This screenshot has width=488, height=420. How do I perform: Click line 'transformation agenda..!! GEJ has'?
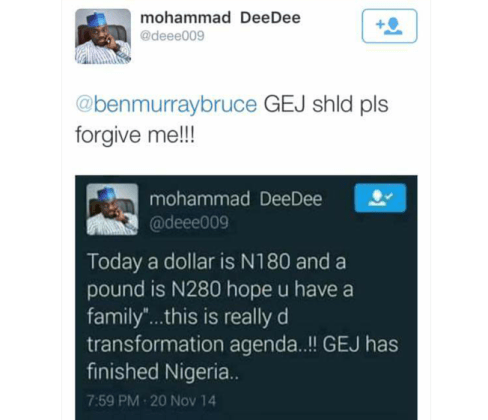(243, 344)
